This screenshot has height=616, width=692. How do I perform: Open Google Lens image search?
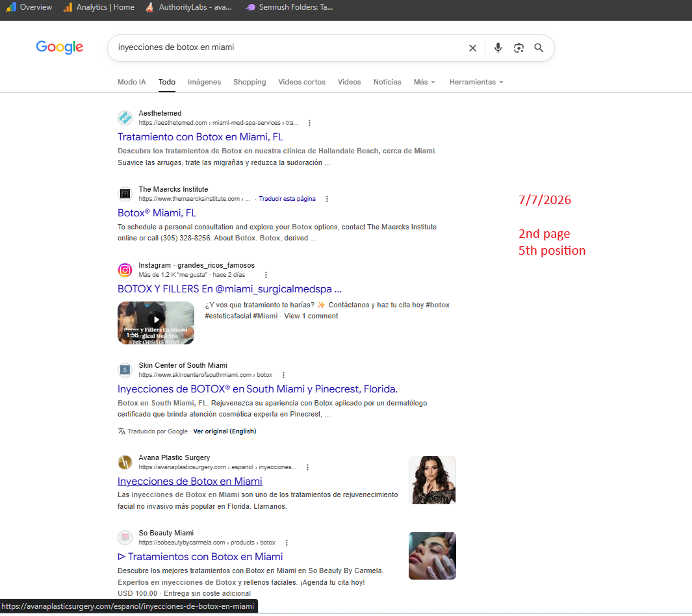point(519,47)
